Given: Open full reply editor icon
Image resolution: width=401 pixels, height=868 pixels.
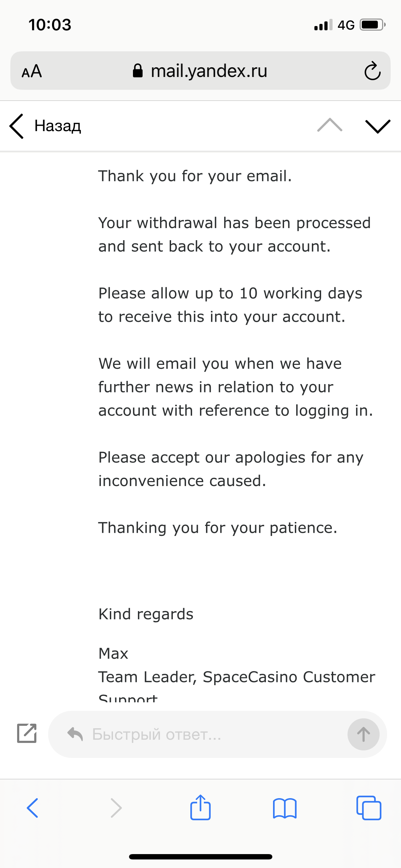Looking at the screenshot, I should click(x=27, y=733).
